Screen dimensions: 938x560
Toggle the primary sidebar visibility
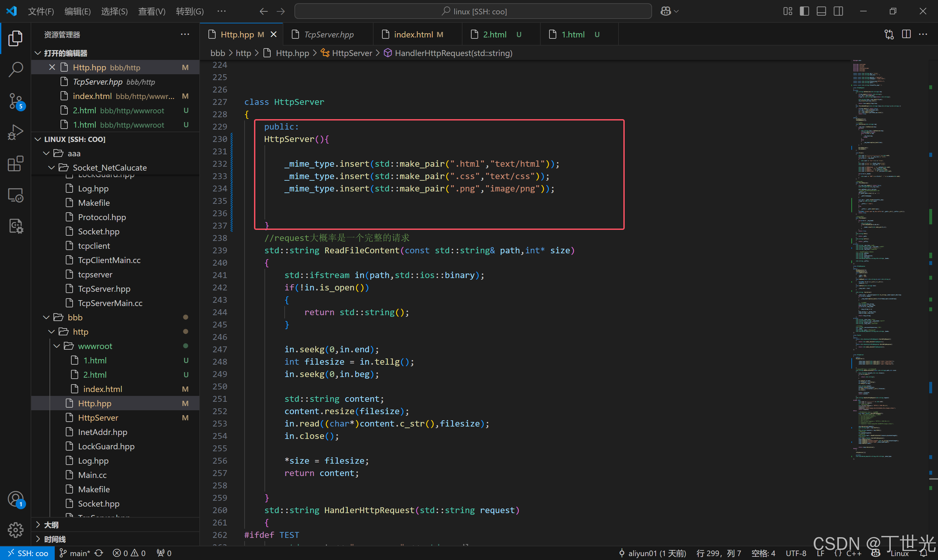[804, 11]
